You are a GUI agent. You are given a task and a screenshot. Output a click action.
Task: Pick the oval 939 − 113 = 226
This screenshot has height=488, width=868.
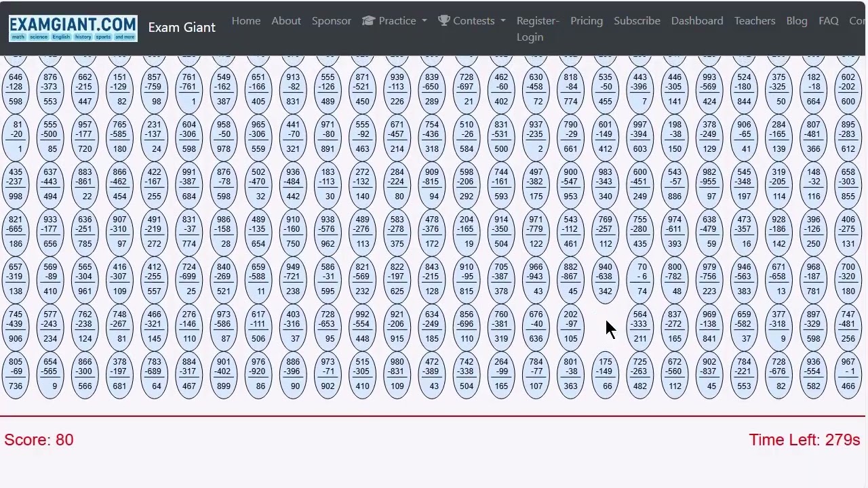(397, 89)
